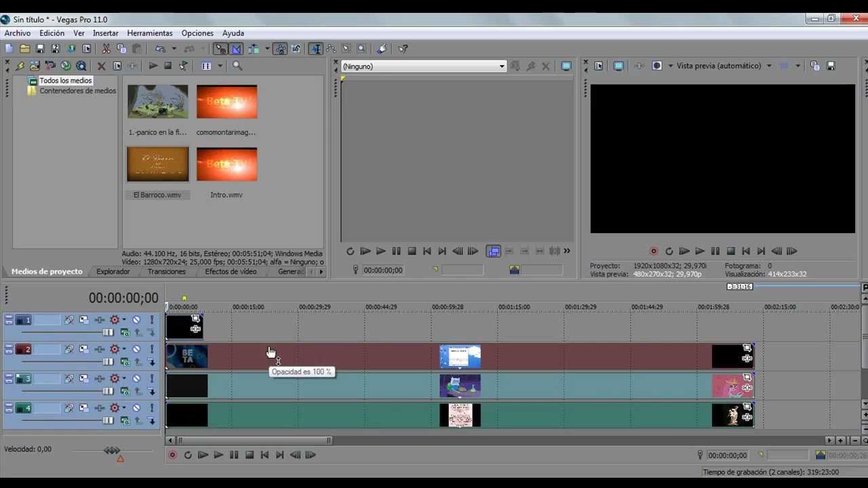Click the Remove selected media X icon
The width and height of the screenshot is (868, 488).
pos(102,66)
